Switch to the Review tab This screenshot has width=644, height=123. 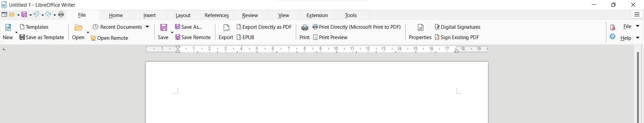tap(250, 15)
